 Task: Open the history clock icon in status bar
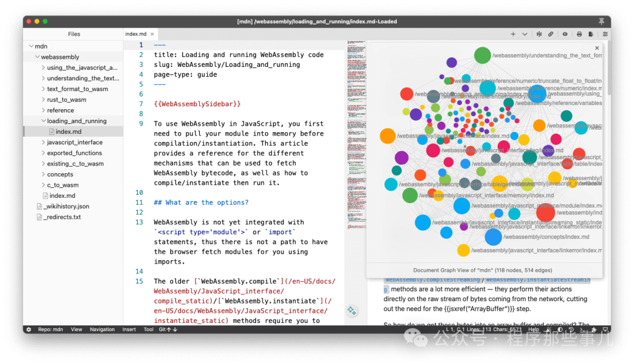[571, 329]
